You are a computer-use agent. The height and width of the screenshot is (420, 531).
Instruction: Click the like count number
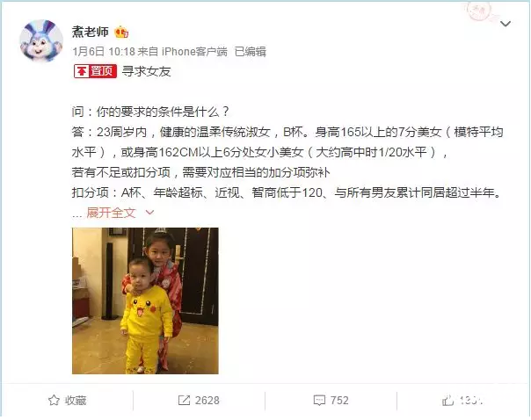pos(471,401)
